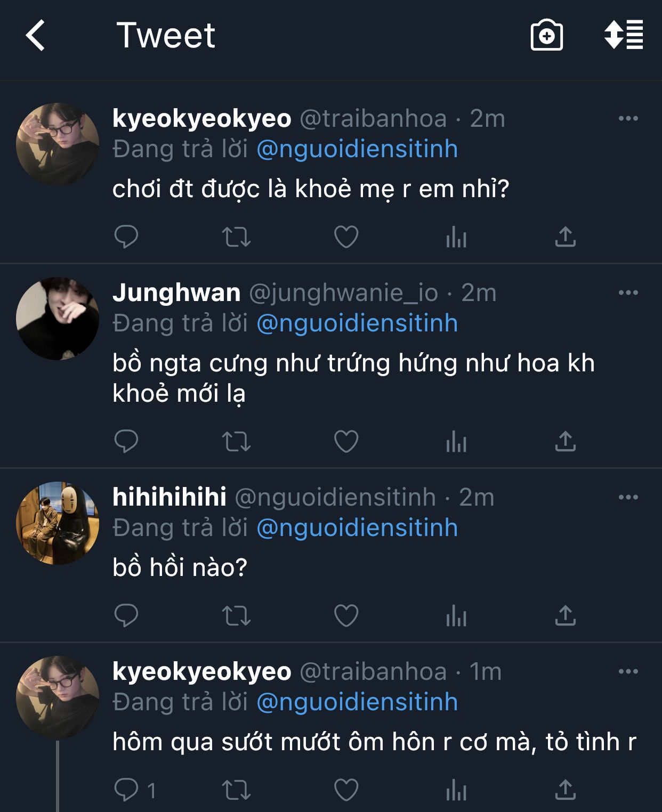Like Junghwan's reply tweet
This screenshot has height=812, width=662.
point(346,442)
